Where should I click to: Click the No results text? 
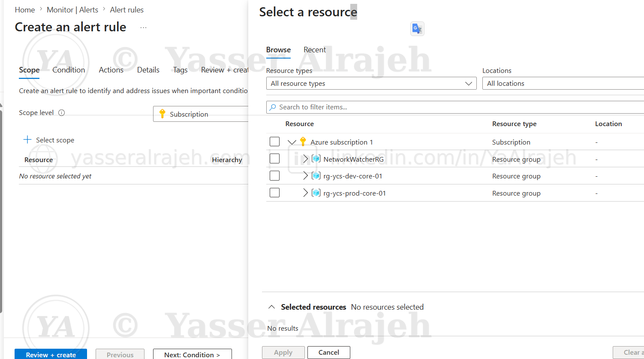point(283,329)
